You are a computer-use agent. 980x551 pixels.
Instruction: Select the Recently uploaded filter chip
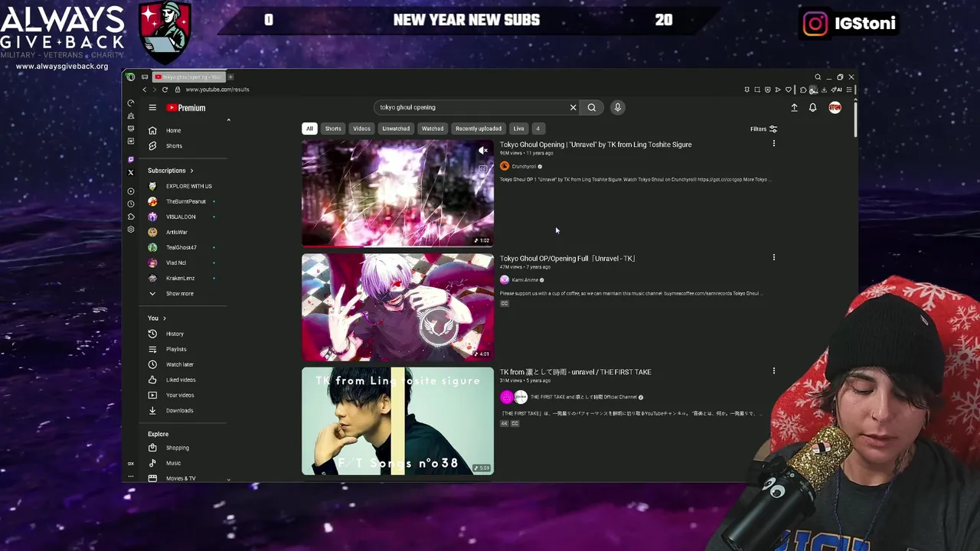479,129
